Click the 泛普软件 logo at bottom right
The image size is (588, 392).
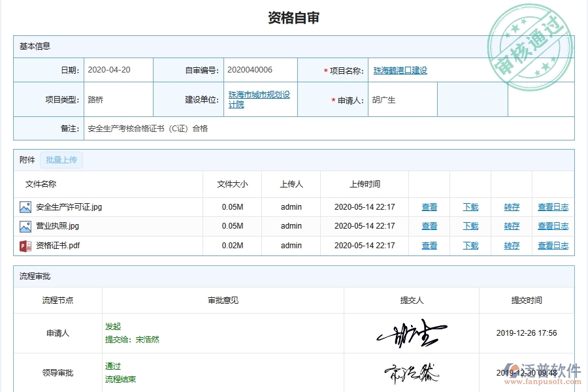tap(542, 368)
